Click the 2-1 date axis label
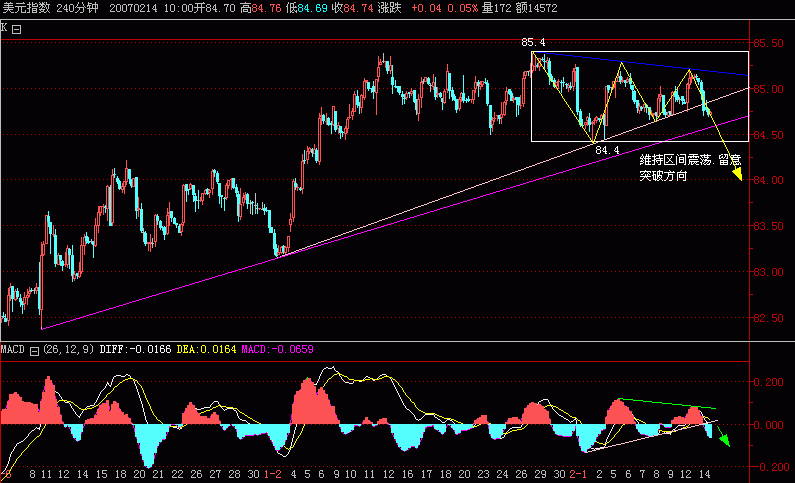Screen dimensions: 795x483 click(578, 474)
